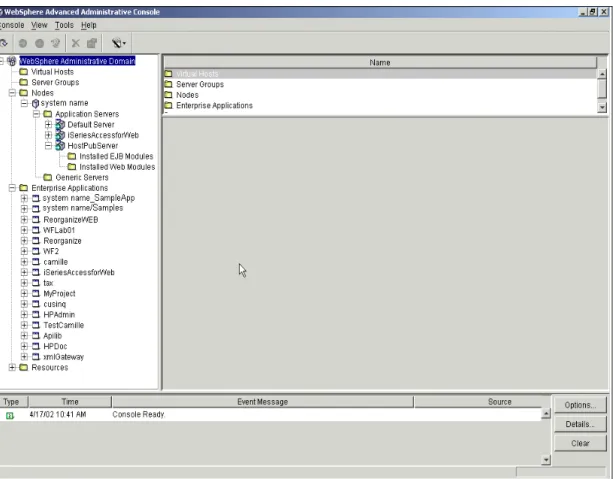
Task: Expand the tax application
Action: (x=24, y=283)
